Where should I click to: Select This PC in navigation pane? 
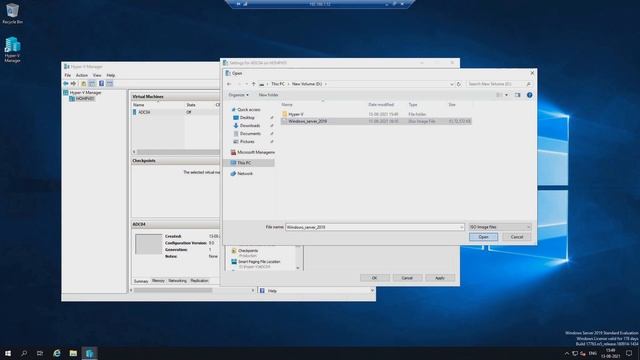click(249, 163)
